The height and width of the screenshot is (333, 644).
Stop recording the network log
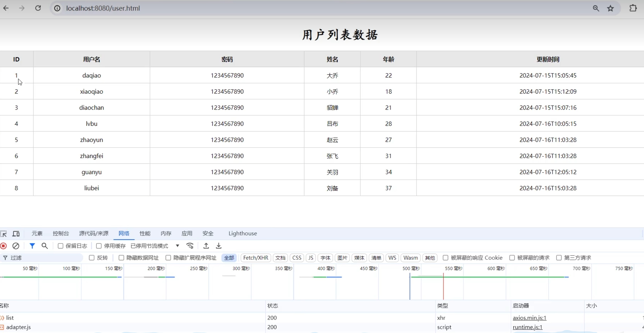pyautogui.click(x=3, y=246)
